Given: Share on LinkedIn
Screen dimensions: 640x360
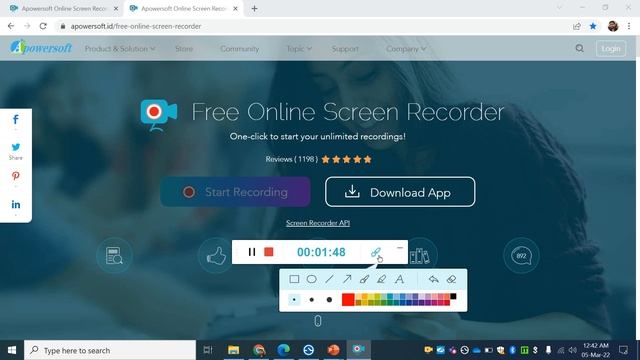Looking at the screenshot, I should click(x=16, y=204).
